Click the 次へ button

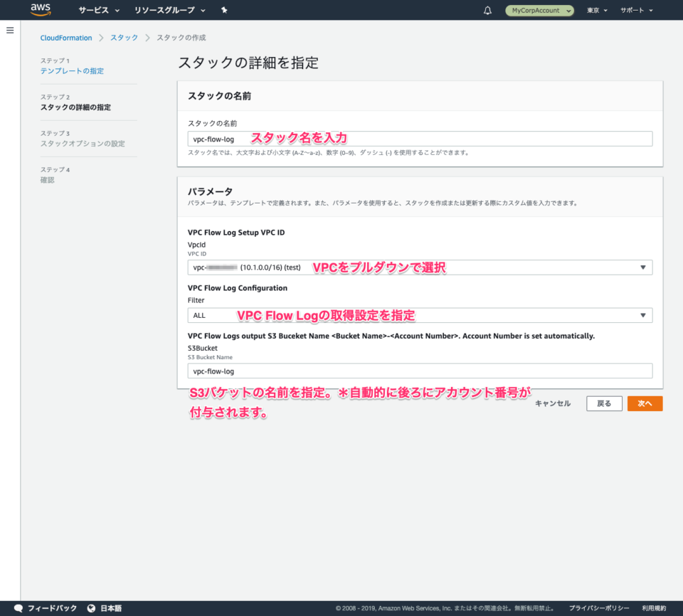click(645, 403)
